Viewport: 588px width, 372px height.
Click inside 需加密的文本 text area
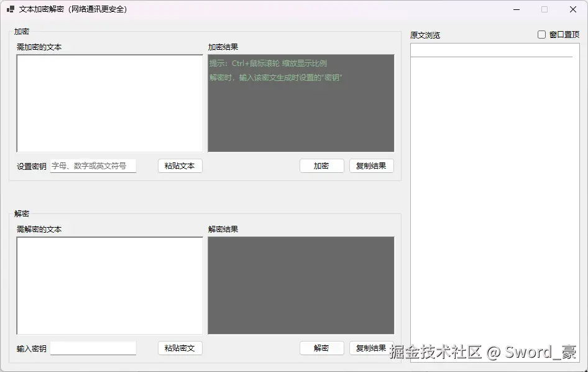[x=110, y=103]
